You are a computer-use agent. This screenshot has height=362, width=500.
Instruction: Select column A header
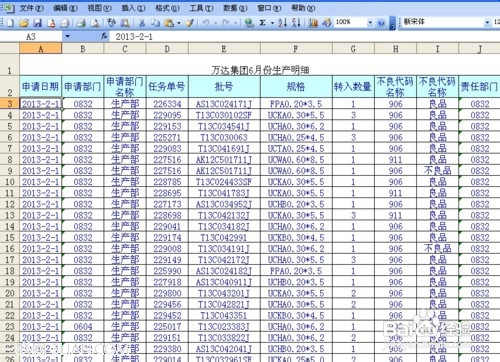[x=41, y=49]
